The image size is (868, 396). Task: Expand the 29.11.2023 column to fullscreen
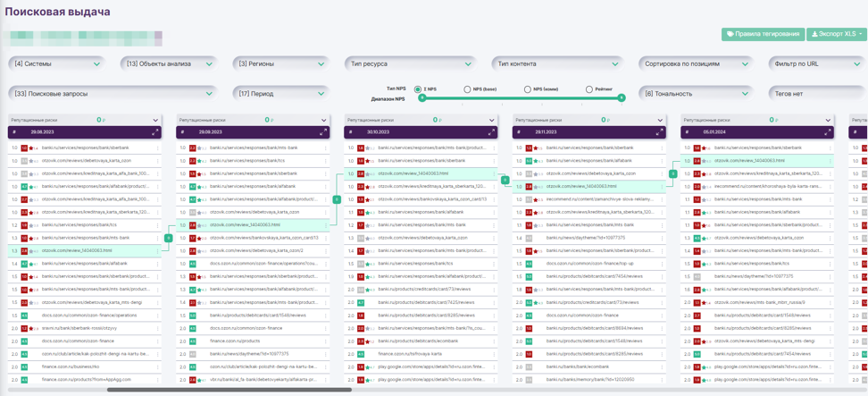coord(660,132)
